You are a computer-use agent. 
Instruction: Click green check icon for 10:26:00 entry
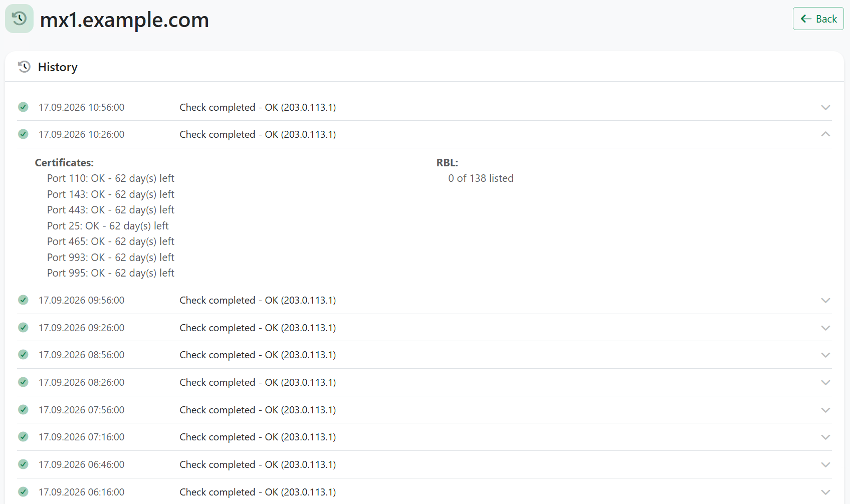pyautogui.click(x=23, y=134)
